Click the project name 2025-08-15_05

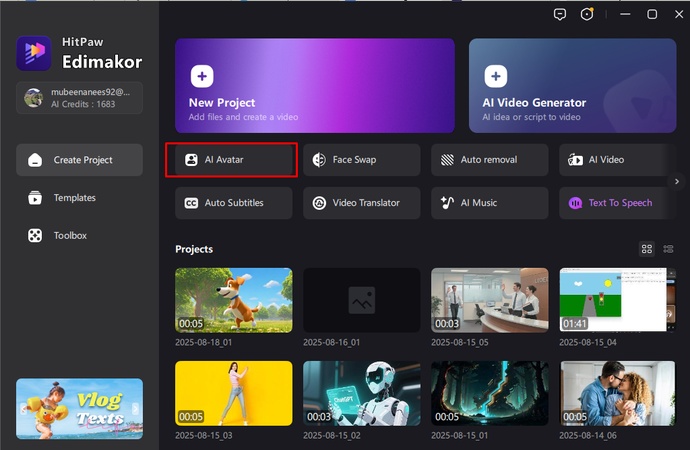click(x=460, y=342)
